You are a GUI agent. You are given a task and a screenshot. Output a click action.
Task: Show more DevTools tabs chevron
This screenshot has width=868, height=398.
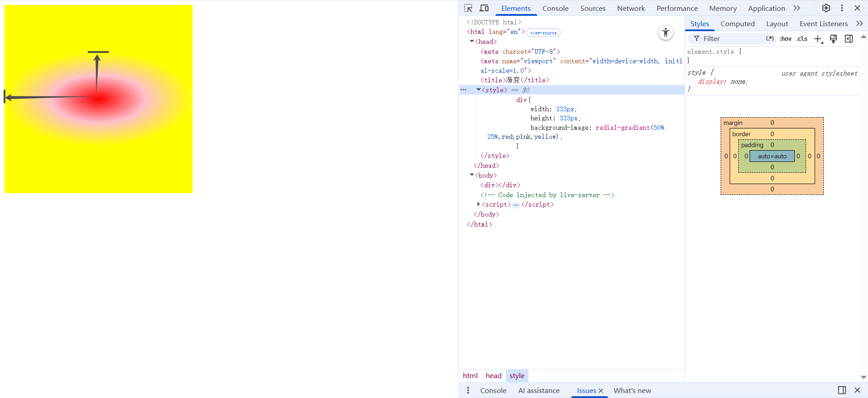(797, 8)
